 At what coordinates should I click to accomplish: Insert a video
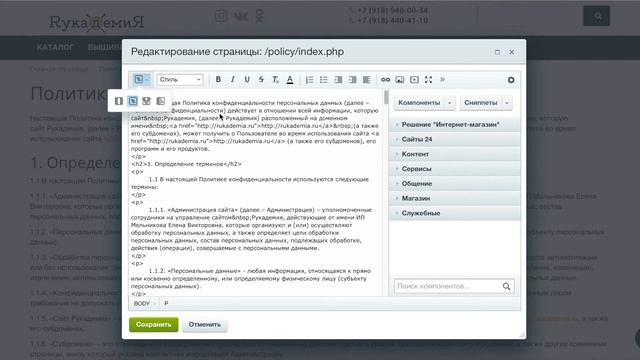414,80
